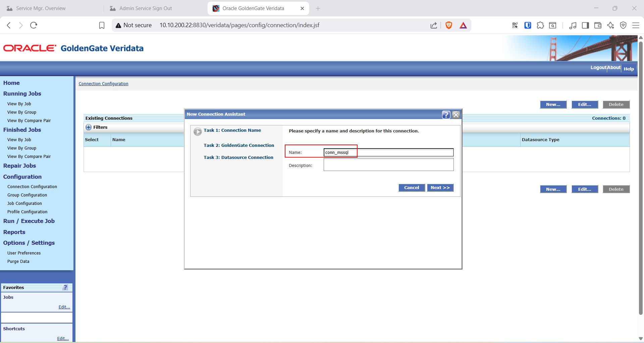Screen dimensions: 644x343
Task: Sort by the Name column header
Action: (119, 140)
